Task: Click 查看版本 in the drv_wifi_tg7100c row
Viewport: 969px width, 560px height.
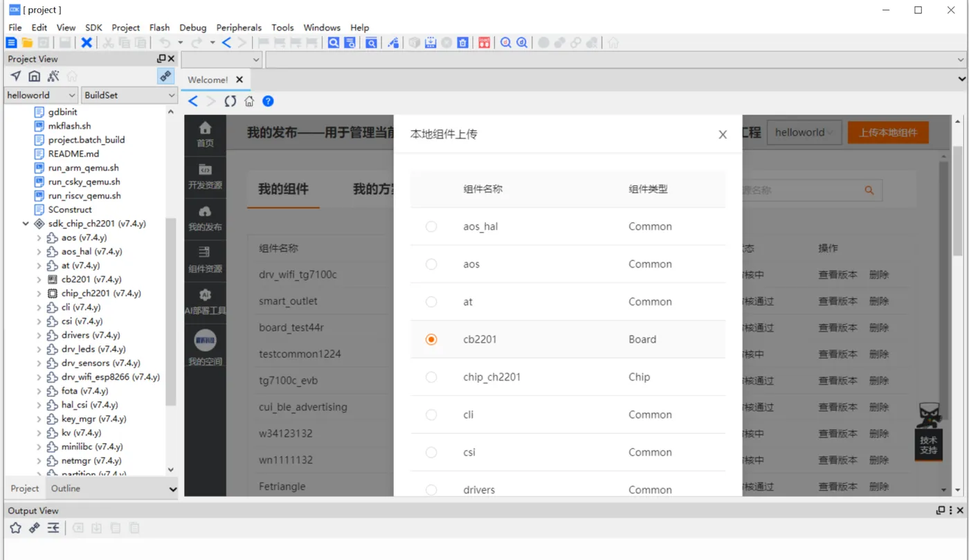Action: (x=837, y=275)
